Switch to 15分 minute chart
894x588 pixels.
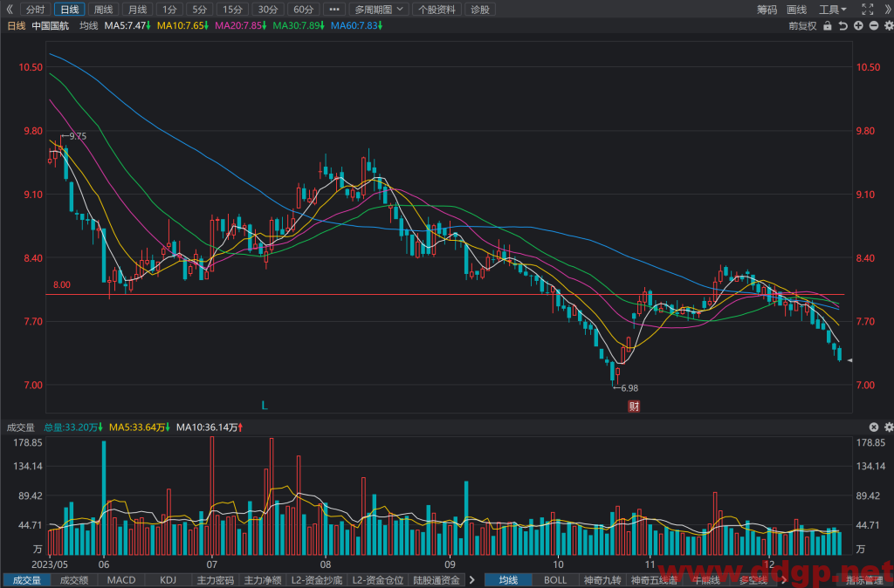tap(232, 9)
